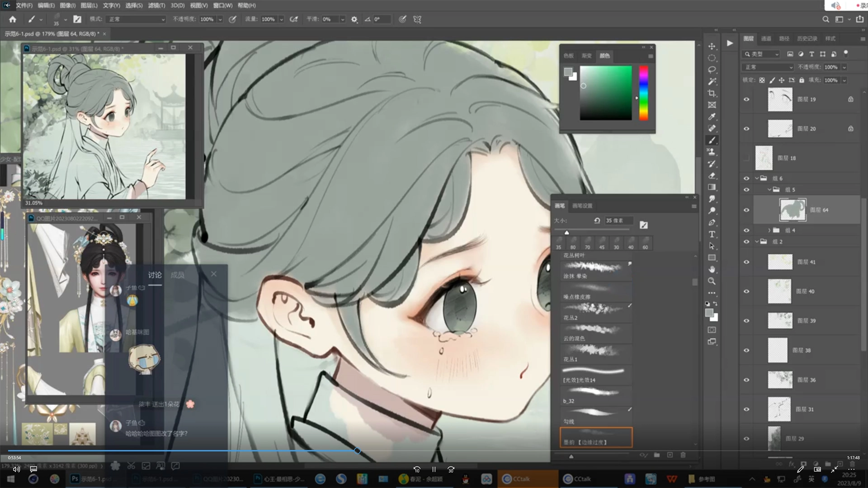
Task: Select the Move tool
Action: (x=712, y=47)
